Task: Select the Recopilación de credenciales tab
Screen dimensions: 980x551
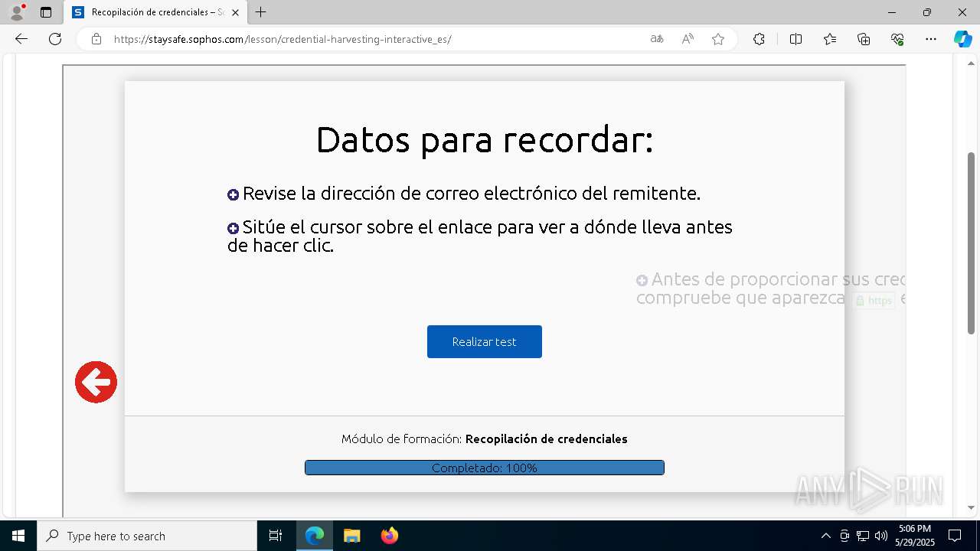Action: (x=155, y=12)
